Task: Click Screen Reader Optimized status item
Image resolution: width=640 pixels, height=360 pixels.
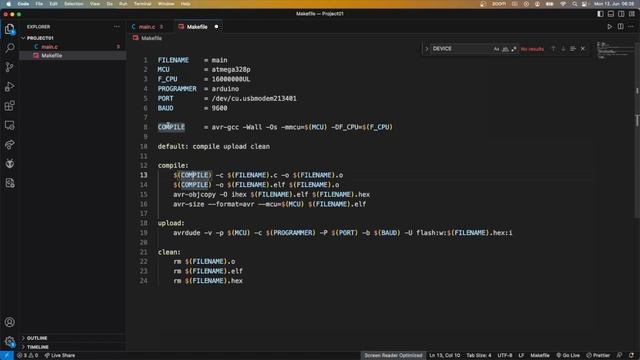Action: click(393, 356)
